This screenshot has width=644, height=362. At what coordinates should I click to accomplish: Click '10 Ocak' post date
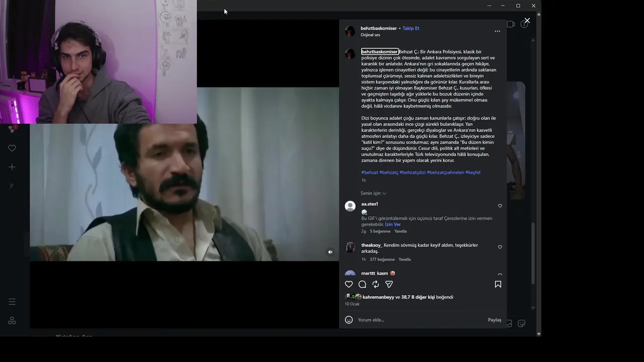click(x=352, y=304)
